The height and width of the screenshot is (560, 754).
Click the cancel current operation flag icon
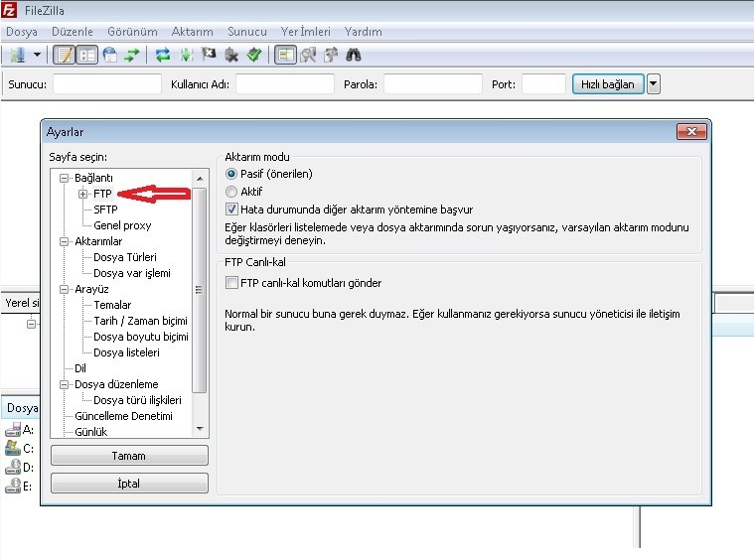209,55
